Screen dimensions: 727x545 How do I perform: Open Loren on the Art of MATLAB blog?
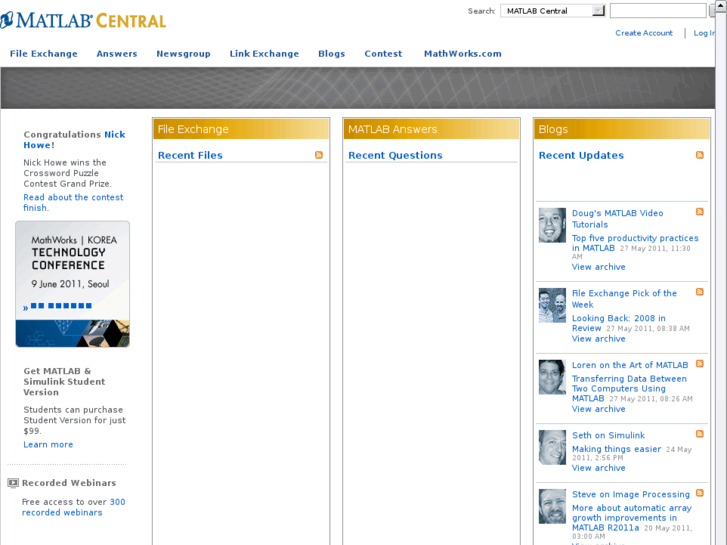tap(630, 365)
